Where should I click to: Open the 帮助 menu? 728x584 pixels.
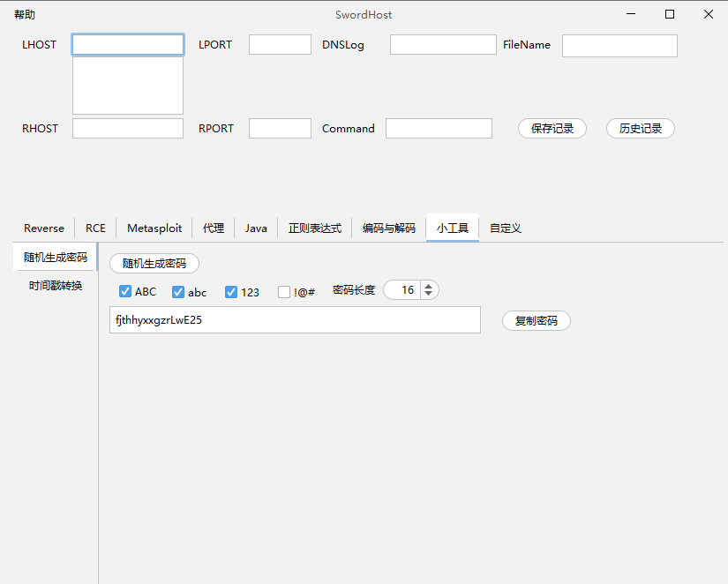coord(25,15)
